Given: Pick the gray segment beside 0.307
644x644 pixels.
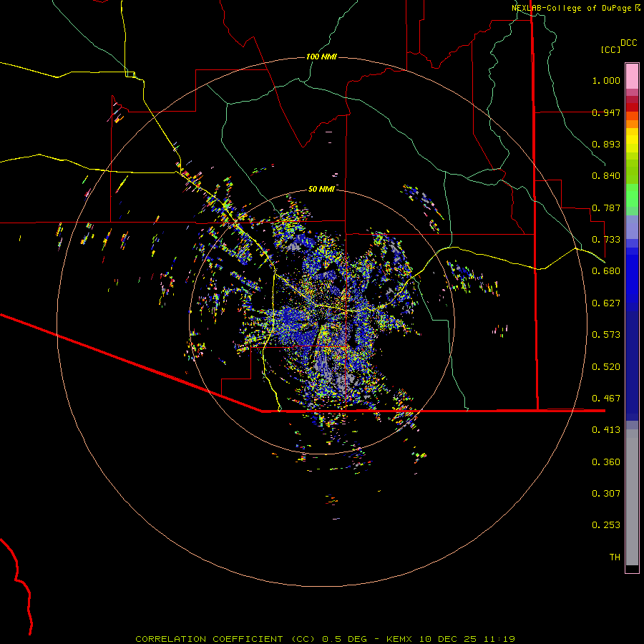Looking at the screenshot, I should 632,497.
